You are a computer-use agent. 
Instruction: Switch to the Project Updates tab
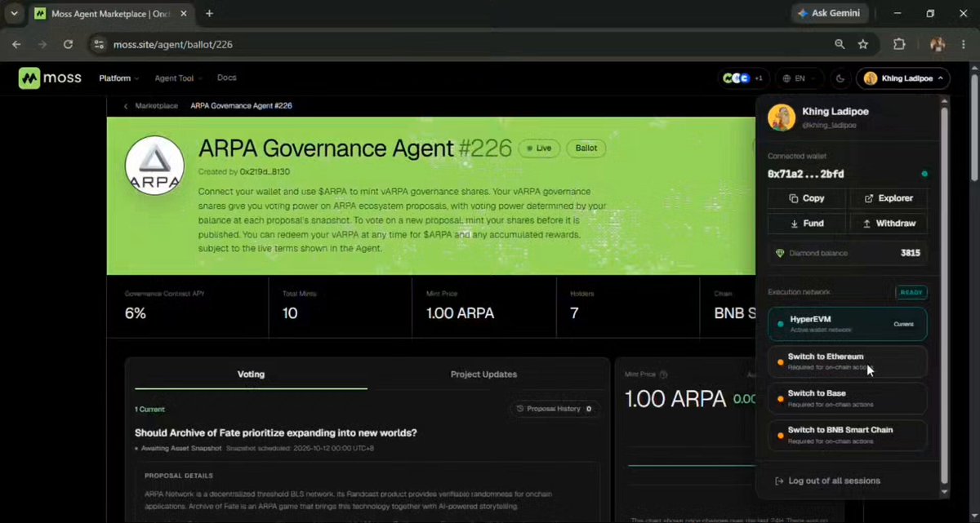483,375
